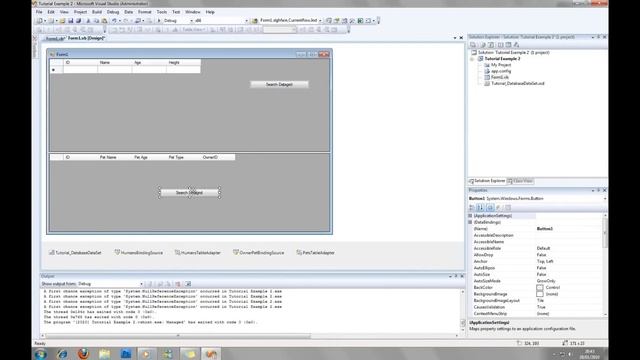This screenshot has width=640, height=360.
Task: Select the PetsTableAdapter component in tray
Action: tap(315, 253)
